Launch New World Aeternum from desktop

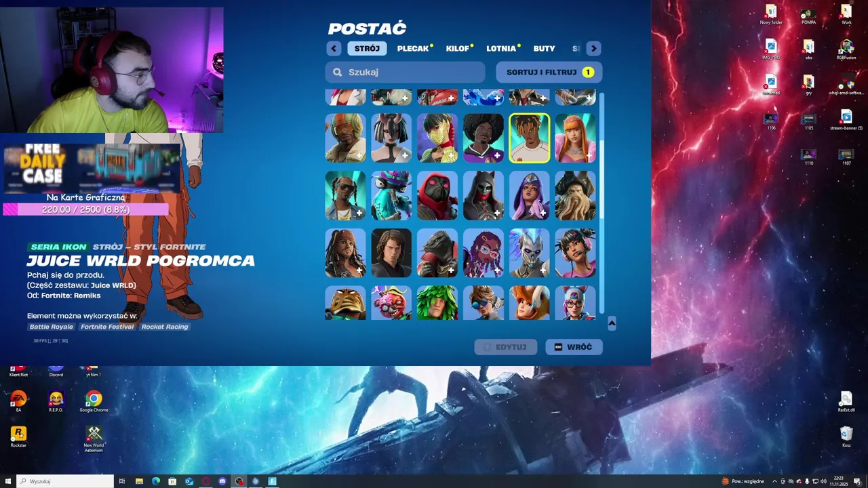point(94,439)
